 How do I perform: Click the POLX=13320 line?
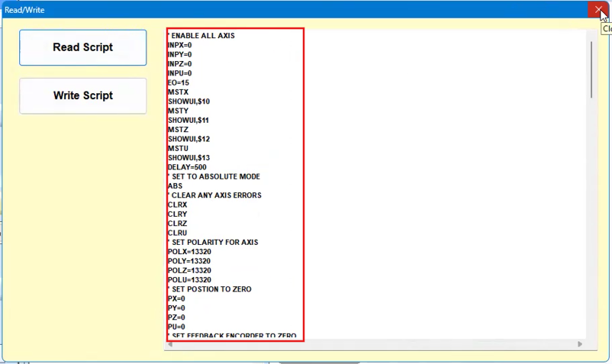[x=189, y=252]
